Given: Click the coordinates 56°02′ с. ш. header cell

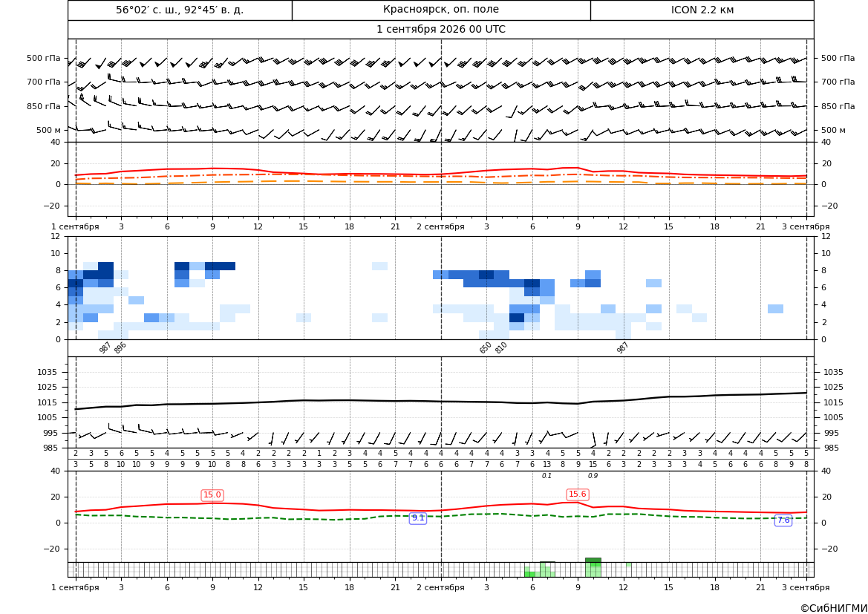Looking at the screenshot, I should tap(180, 10).
